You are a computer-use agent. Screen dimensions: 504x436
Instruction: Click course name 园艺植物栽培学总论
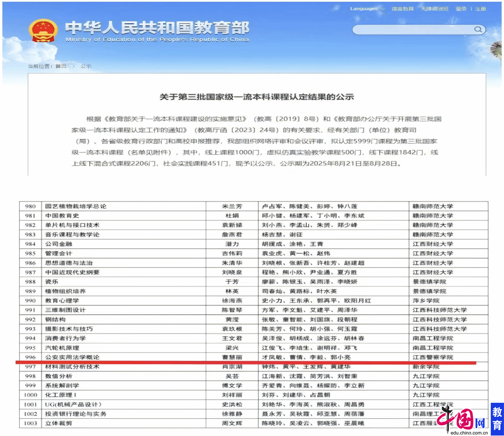[76, 206]
